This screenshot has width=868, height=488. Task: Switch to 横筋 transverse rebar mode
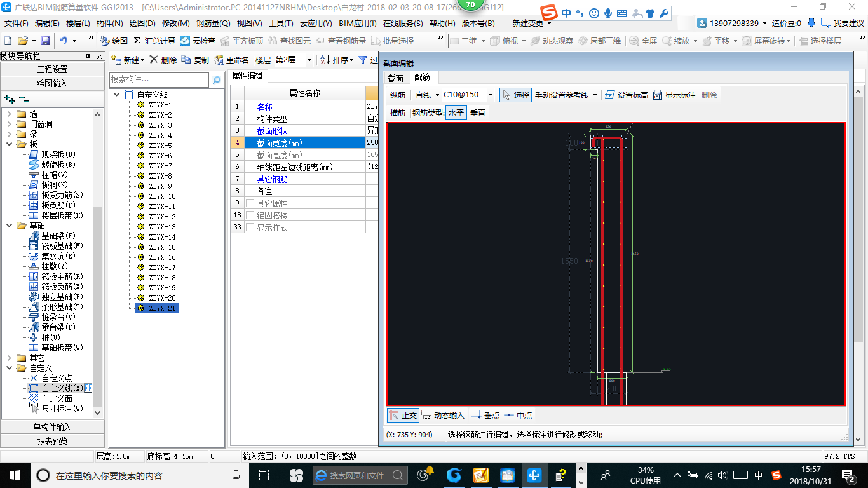(398, 112)
